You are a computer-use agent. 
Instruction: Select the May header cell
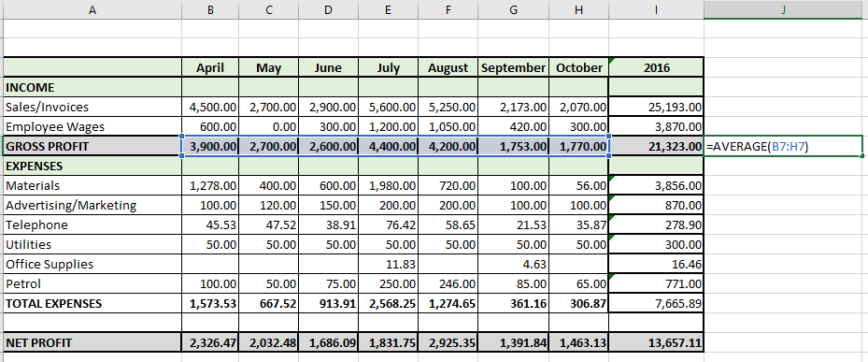point(269,67)
